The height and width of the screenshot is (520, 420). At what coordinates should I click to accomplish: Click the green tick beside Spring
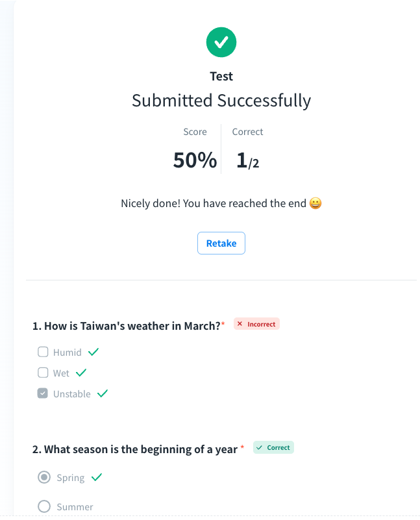coord(97,477)
